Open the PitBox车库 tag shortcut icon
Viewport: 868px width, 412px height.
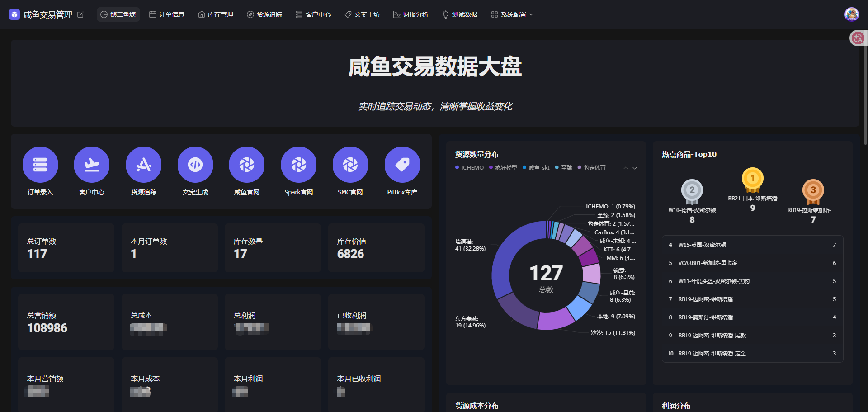[402, 165]
